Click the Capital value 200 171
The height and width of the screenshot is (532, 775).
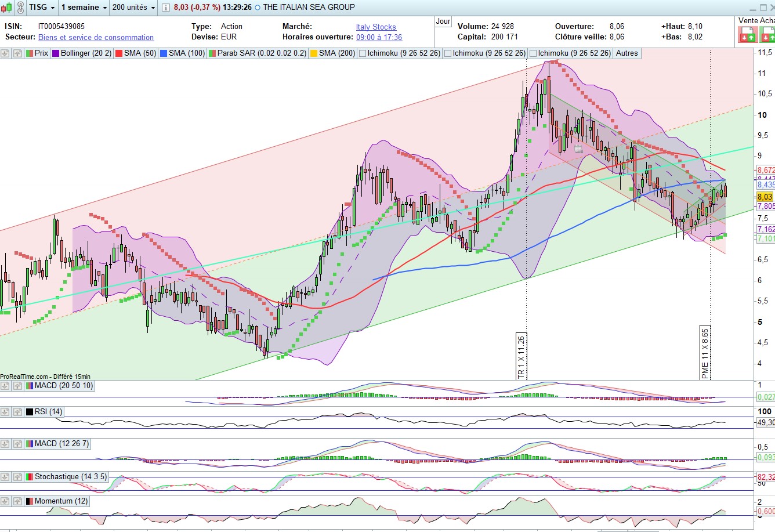pos(504,37)
